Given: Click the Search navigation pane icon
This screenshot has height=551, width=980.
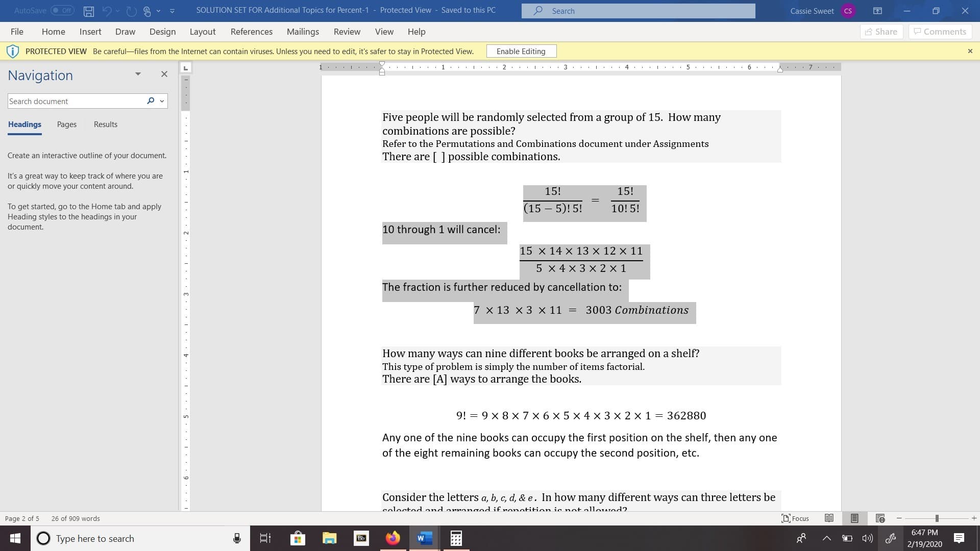Looking at the screenshot, I should point(151,101).
